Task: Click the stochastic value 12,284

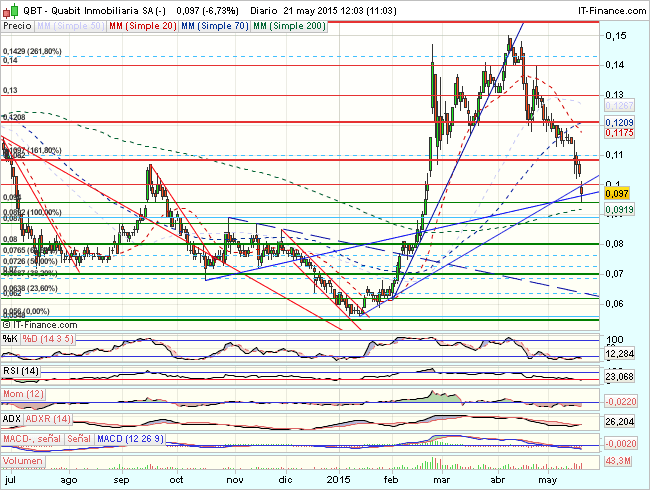Action: (x=619, y=354)
